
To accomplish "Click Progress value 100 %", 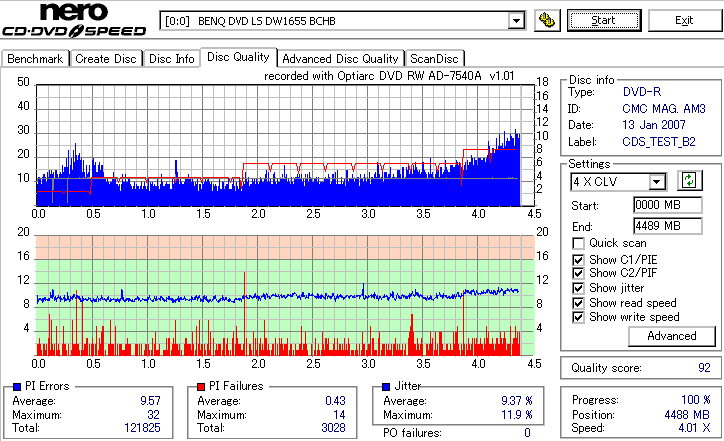I will (695, 400).
